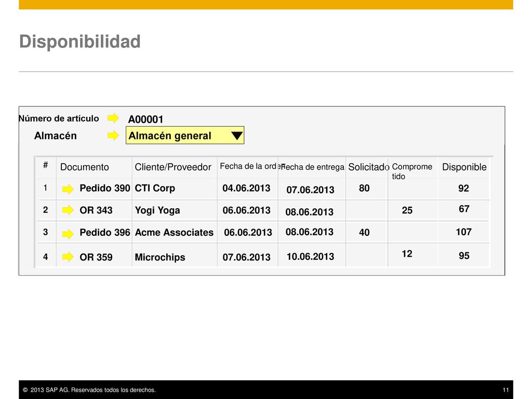
Task: Click the Microchips customer cell
Action: (x=160, y=257)
